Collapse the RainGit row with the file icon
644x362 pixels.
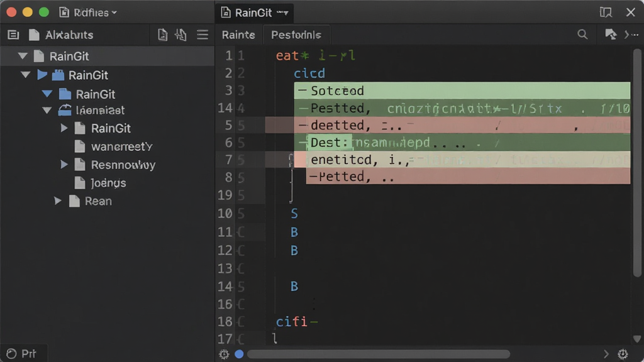23,56
